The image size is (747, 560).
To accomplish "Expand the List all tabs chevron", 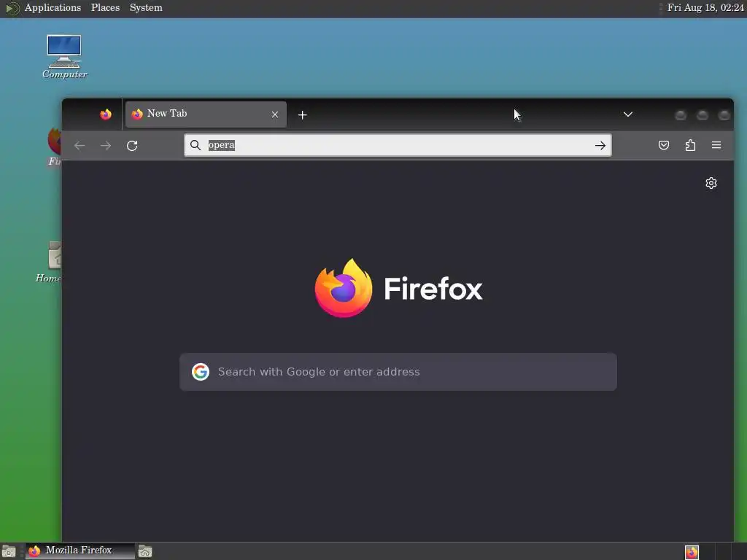I will (628, 114).
